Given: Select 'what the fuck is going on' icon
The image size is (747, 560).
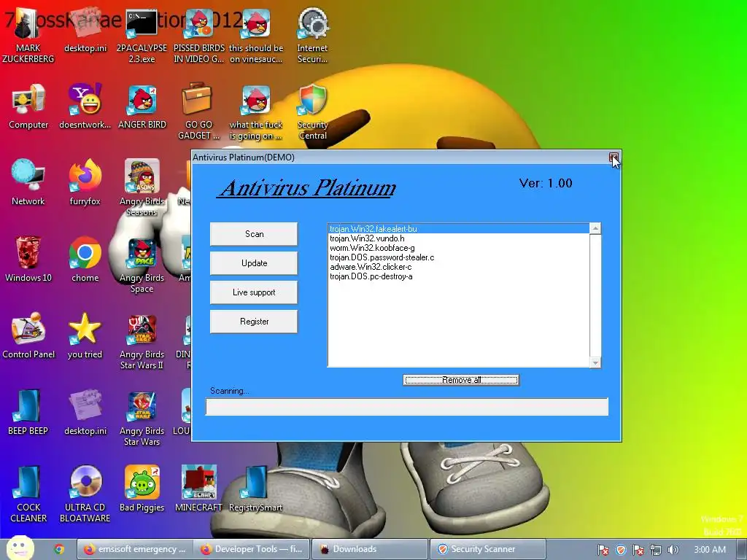Looking at the screenshot, I should pyautogui.click(x=256, y=112).
